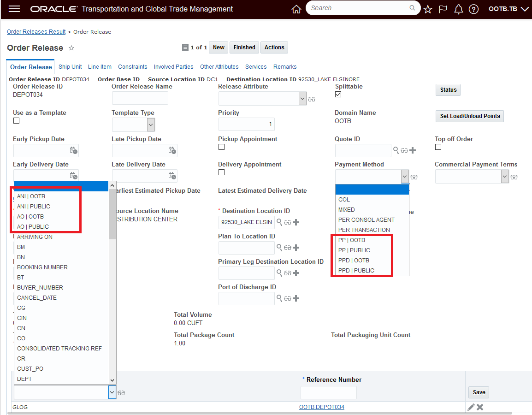Open record list icon beside 1 of 1
This screenshot has height=415, width=532.
(x=185, y=47)
